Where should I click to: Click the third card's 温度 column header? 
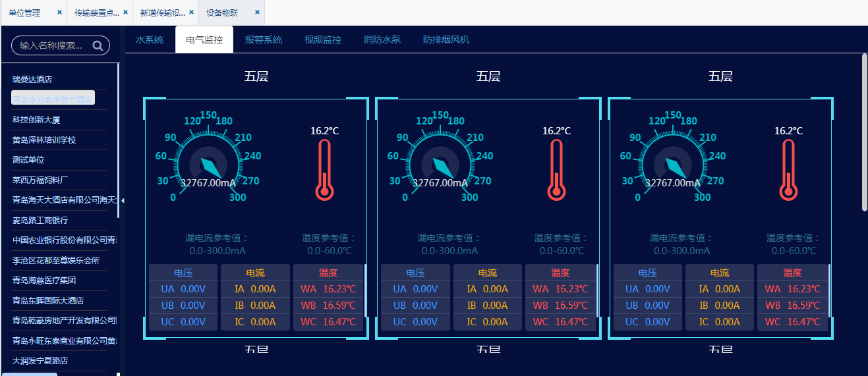(792, 273)
